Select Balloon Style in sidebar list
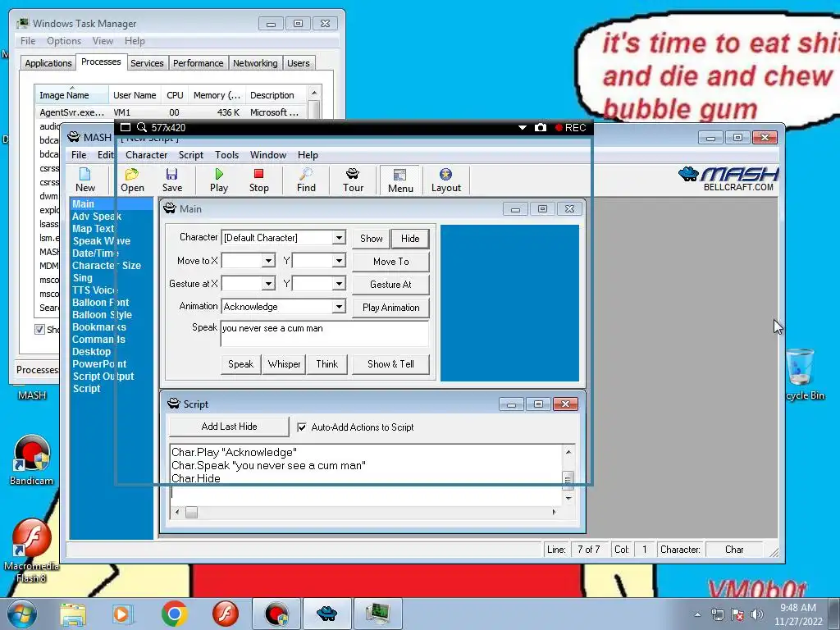 click(x=102, y=314)
